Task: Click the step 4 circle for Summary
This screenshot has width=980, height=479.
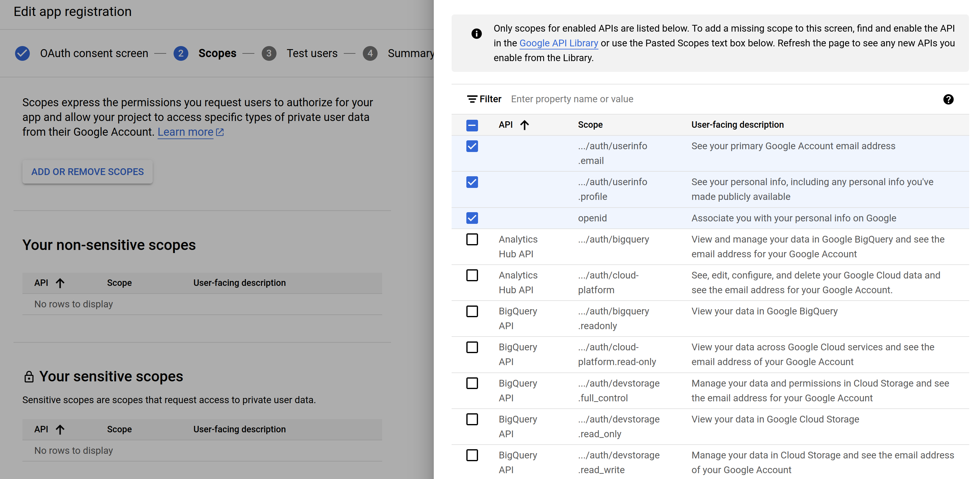Action: pyautogui.click(x=370, y=53)
